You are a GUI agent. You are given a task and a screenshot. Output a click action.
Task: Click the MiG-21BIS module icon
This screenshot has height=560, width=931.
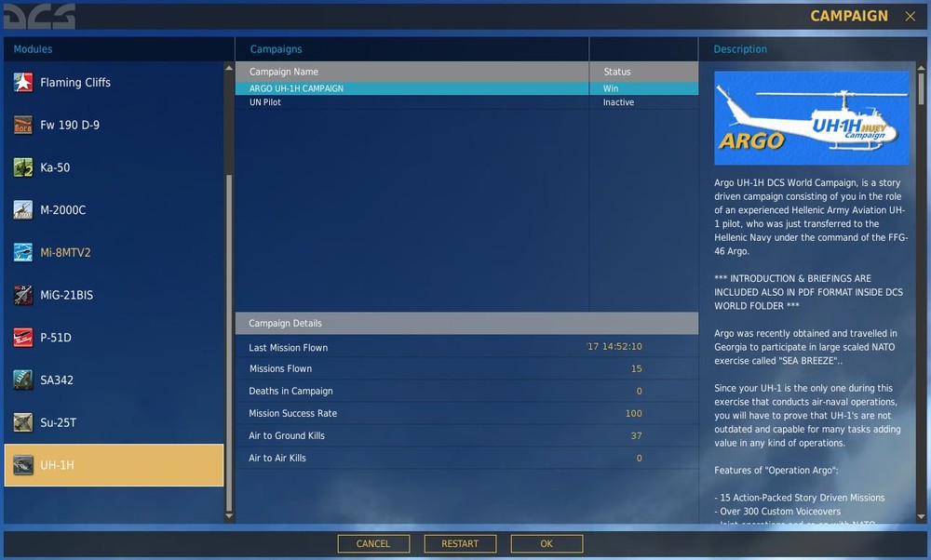23,295
